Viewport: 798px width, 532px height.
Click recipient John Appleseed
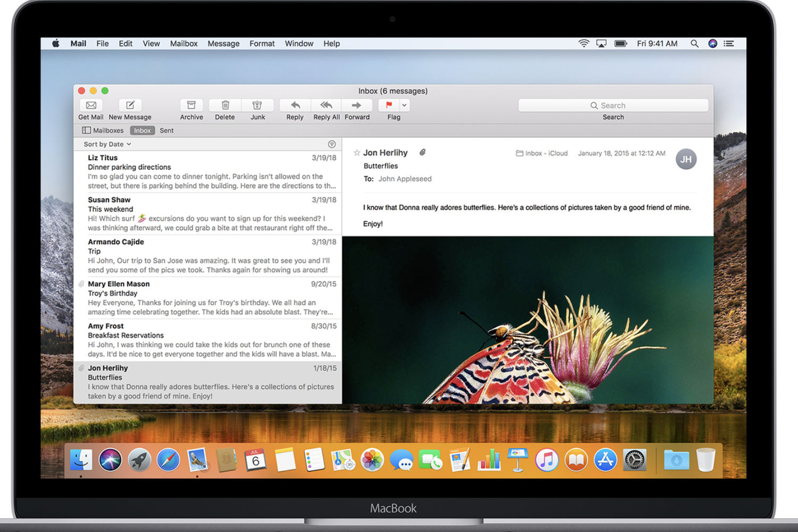pyautogui.click(x=405, y=179)
